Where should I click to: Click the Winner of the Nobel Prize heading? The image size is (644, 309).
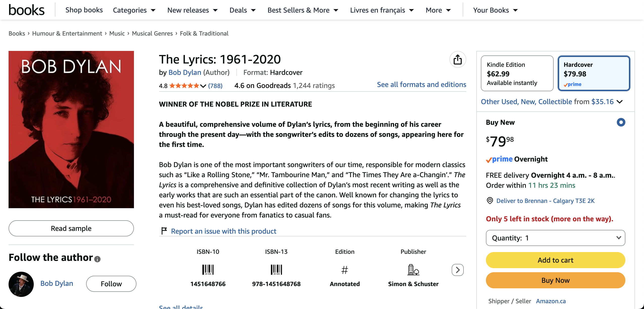(x=235, y=104)
